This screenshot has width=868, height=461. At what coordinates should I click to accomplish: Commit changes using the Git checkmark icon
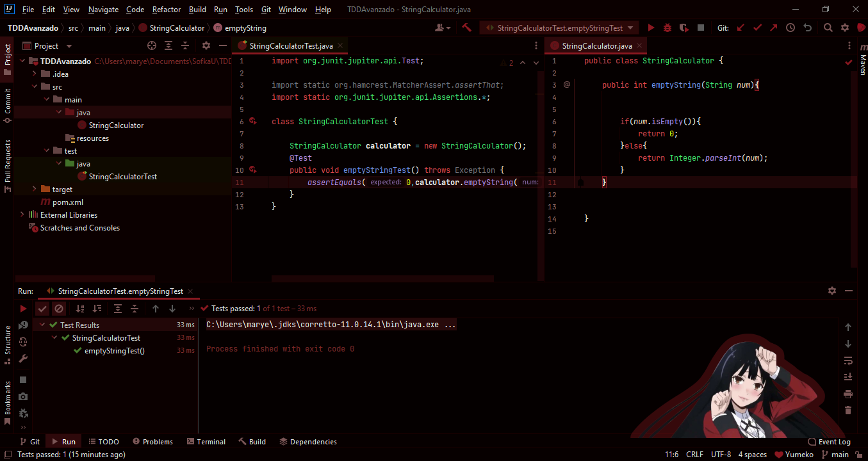point(756,28)
